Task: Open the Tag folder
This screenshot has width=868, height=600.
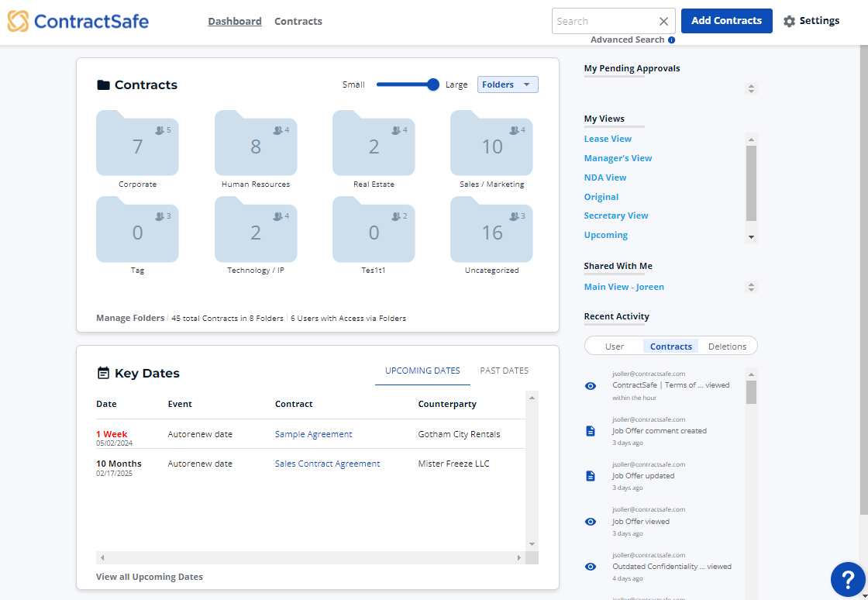Action: pyautogui.click(x=137, y=229)
